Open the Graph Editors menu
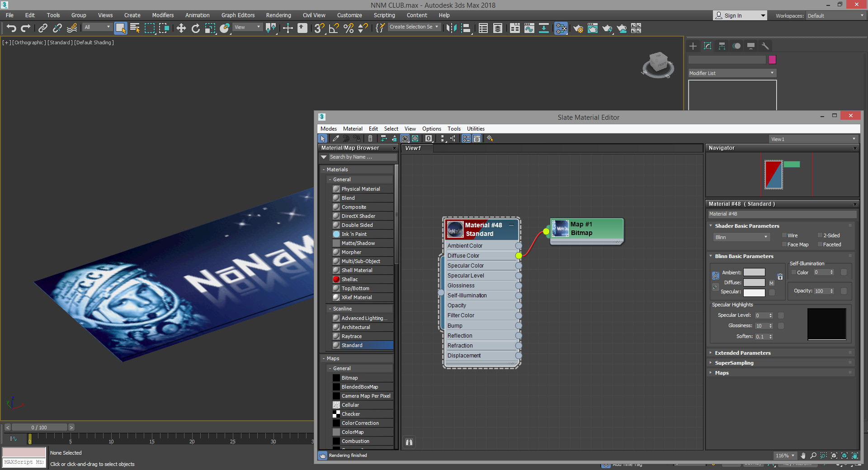This screenshot has height=470, width=868. click(x=238, y=15)
